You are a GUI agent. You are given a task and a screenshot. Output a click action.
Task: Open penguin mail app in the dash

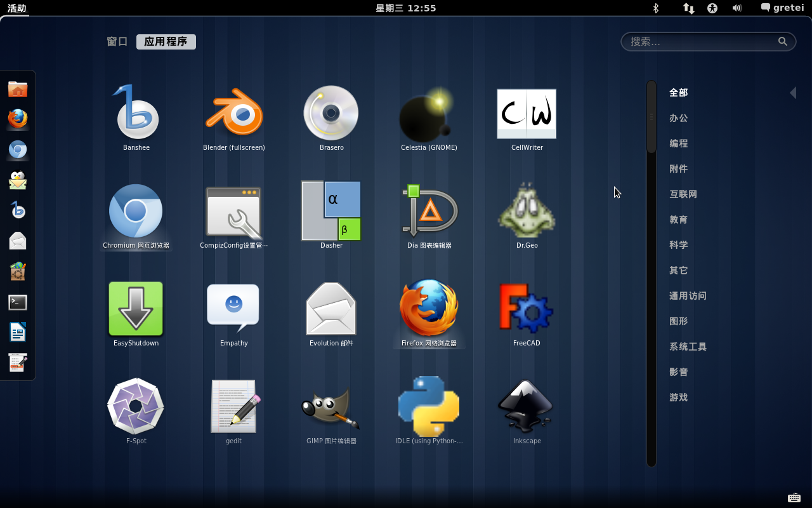(18, 180)
